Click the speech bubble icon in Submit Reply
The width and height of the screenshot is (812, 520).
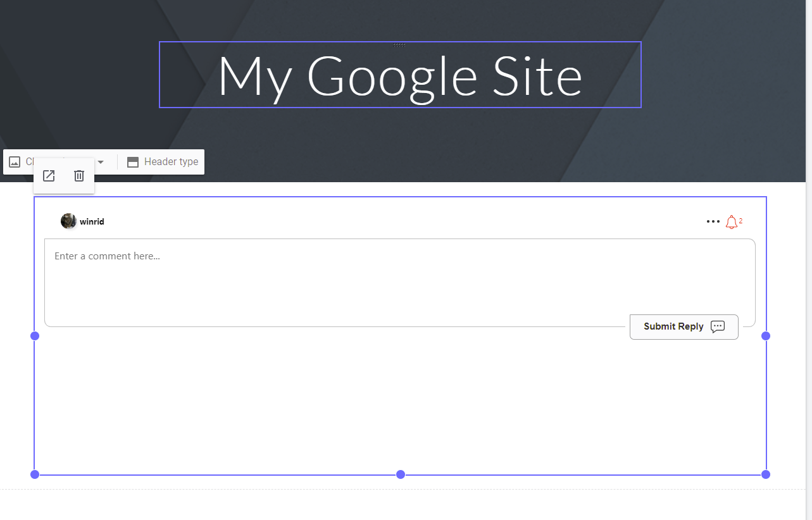point(718,326)
